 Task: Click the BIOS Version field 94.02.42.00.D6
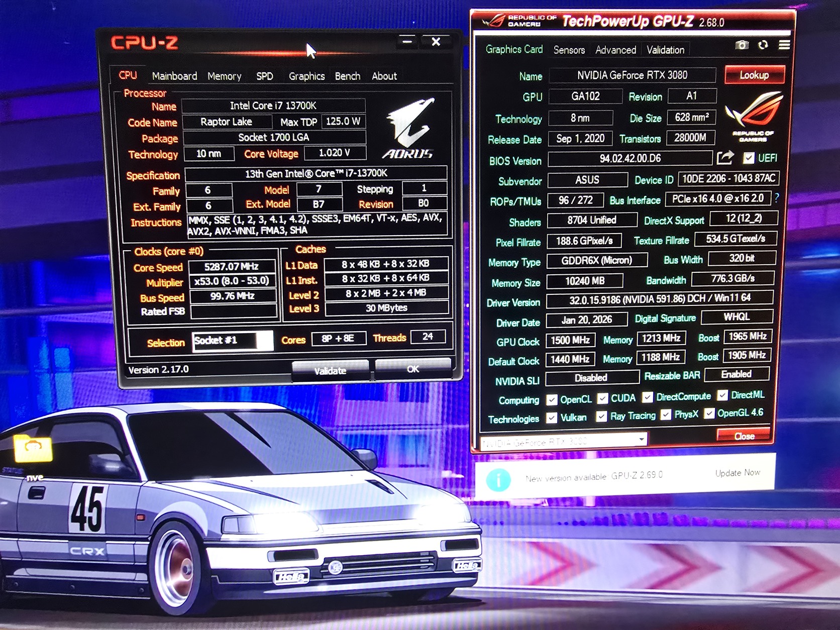point(630,159)
